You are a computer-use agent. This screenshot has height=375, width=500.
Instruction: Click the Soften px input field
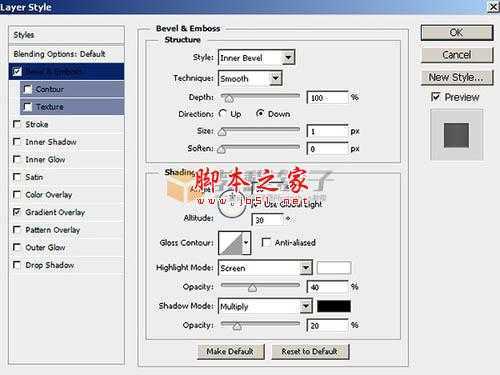click(327, 149)
